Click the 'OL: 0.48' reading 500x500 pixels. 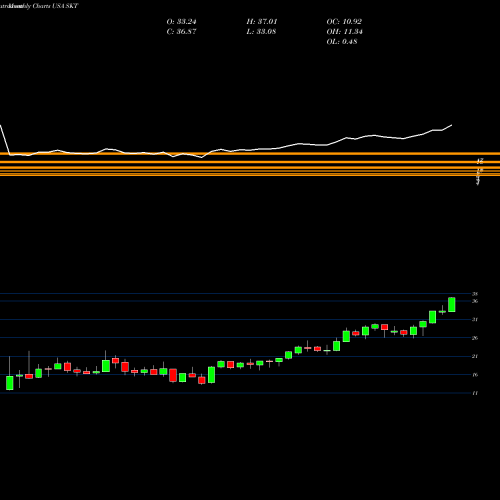coord(342,42)
